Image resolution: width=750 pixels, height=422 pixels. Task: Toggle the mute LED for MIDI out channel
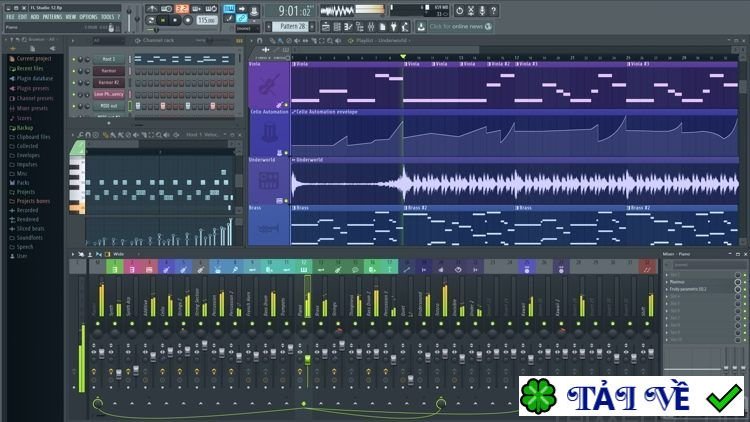tap(74, 105)
